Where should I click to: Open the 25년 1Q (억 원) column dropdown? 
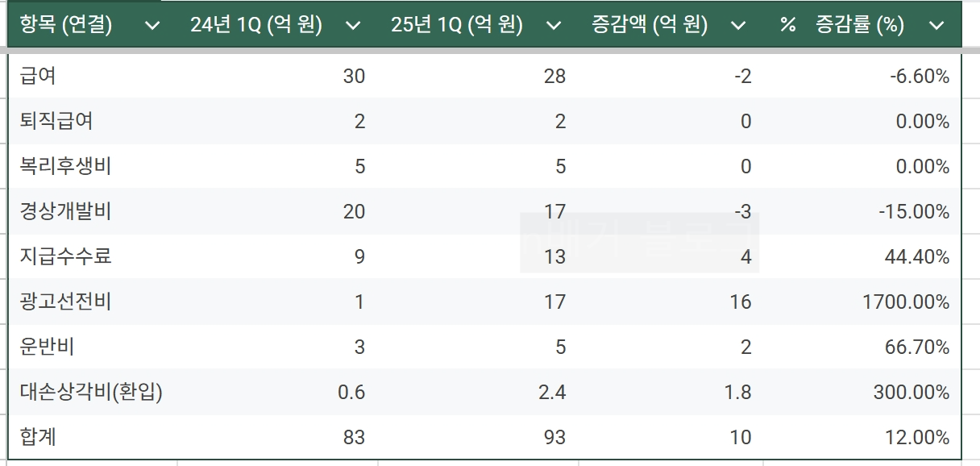click(553, 26)
